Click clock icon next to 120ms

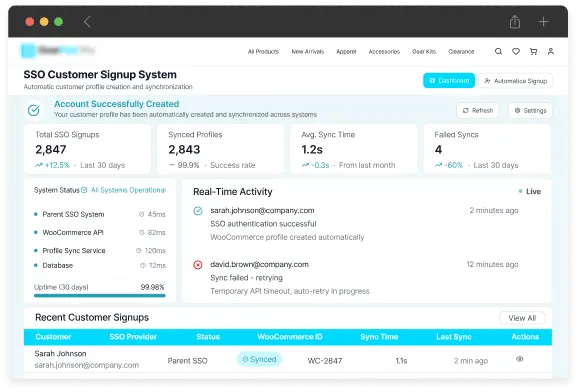tap(138, 251)
